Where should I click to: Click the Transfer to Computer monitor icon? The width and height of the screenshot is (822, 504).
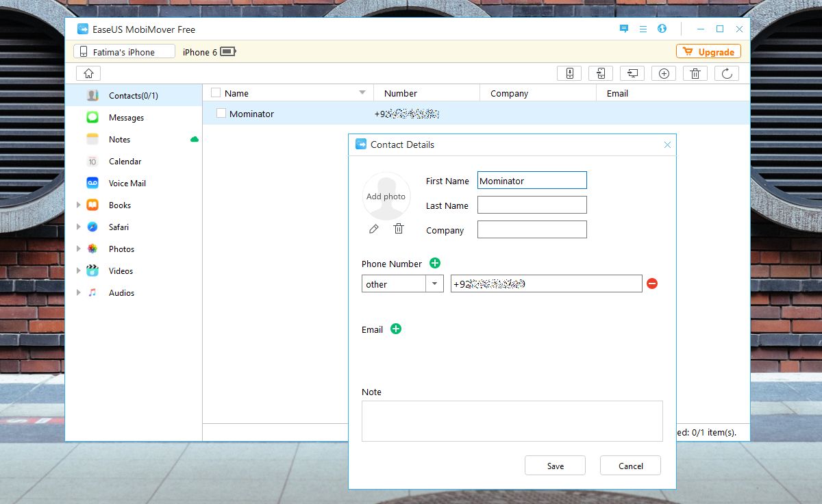pyautogui.click(x=632, y=73)
